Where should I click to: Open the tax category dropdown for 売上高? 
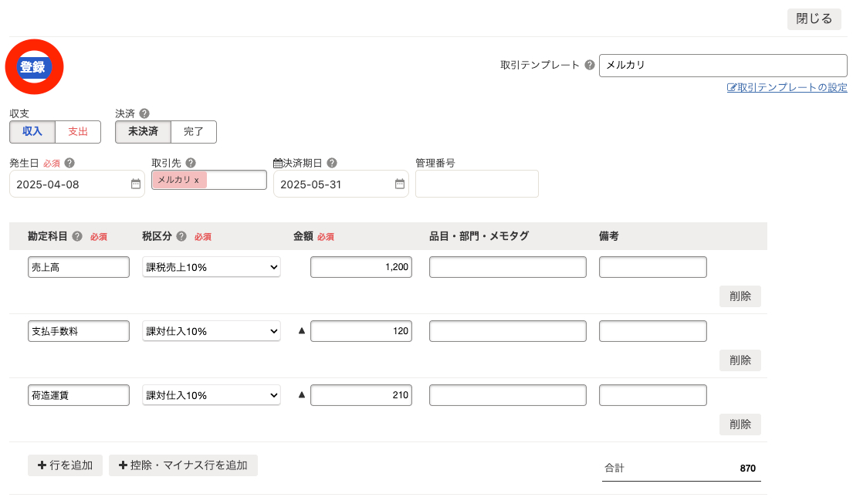click(211, 266)
